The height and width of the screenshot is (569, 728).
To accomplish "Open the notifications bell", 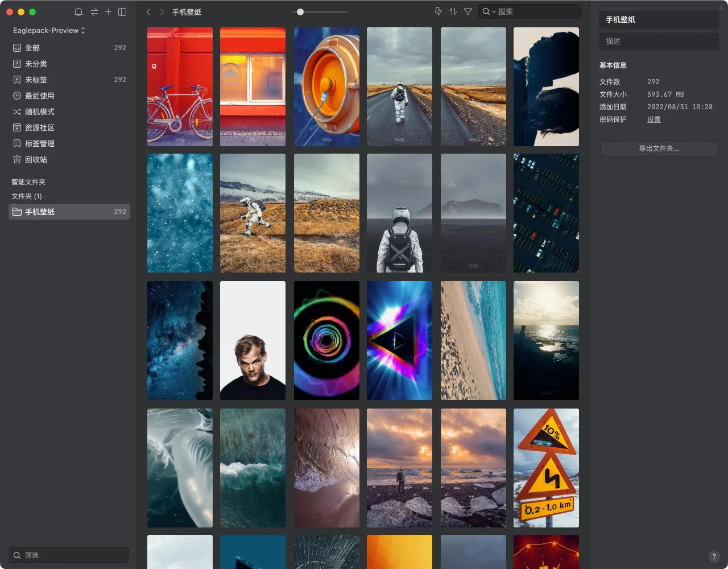I will tap(78, 12).
